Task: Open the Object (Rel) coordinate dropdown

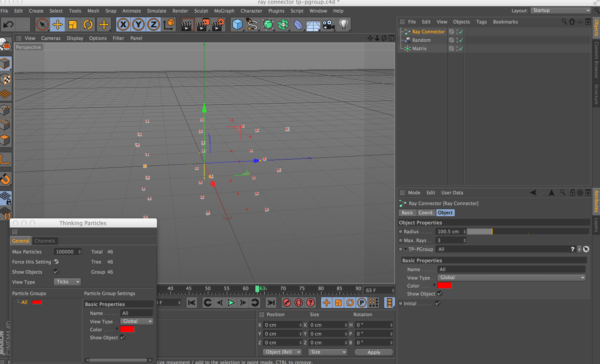Action: coord(282,352)
